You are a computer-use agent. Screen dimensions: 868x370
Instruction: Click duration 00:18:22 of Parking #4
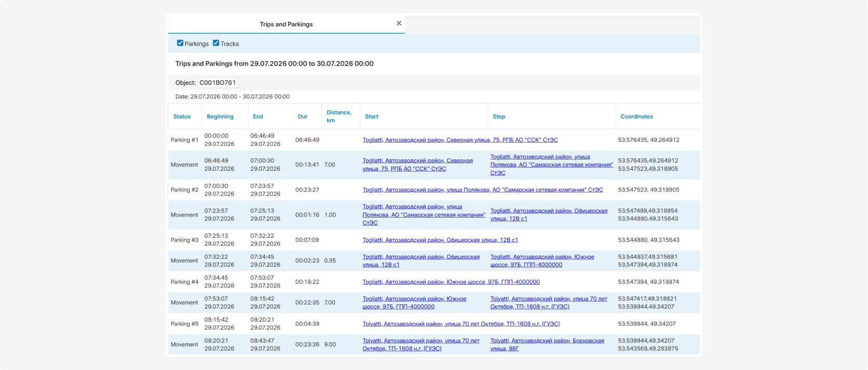click(x=307, y=282)
